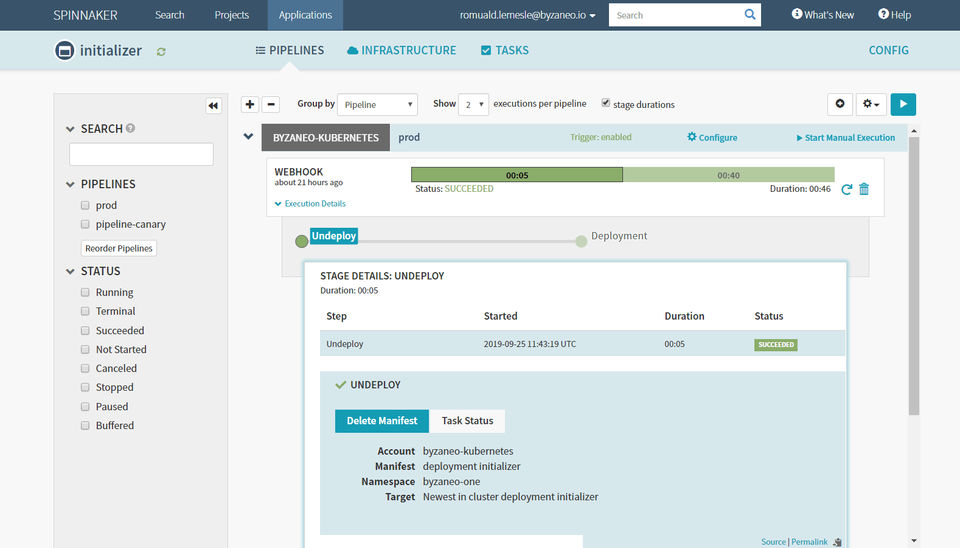Check the Canceled status filter
Image resolution: width=960 pixels, height=548 pixels.
(85, 368)
